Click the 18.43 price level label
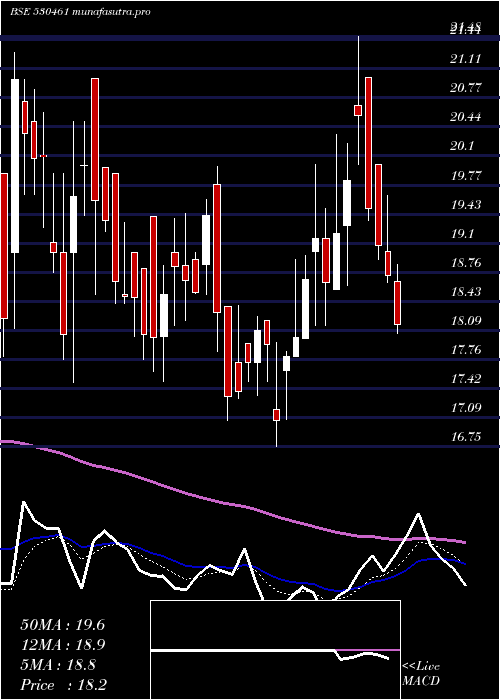This screenshot has width=500, height=700. coord(466,292)
